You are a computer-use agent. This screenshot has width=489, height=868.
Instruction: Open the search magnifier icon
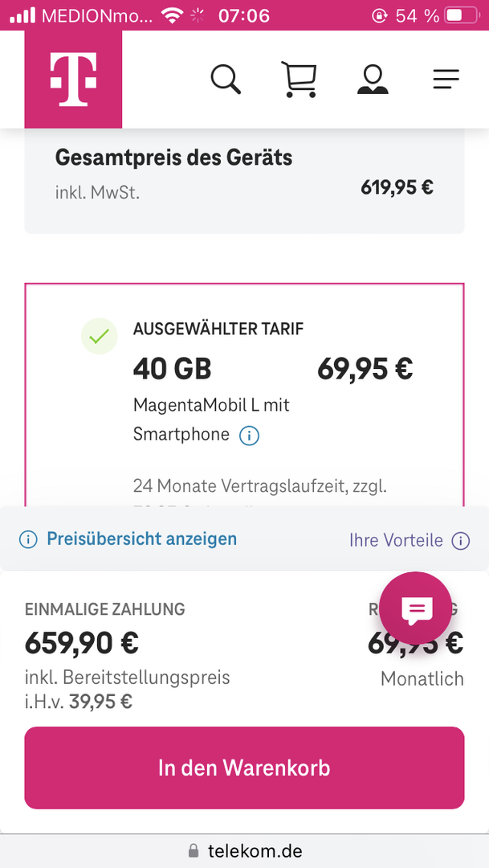tap(226, 79)
